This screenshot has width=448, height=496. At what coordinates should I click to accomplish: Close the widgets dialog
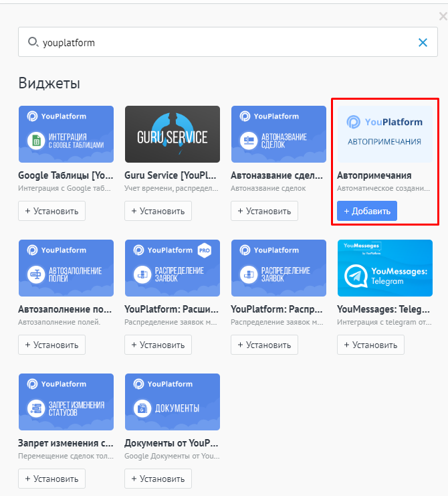[443, 16]
